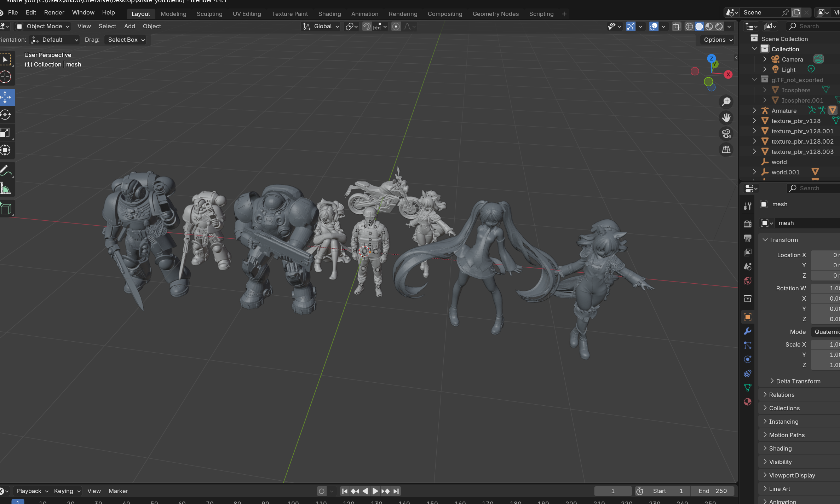Expand the Armature tree item
Image resolution: width=840 pixels, height=504 pixels.
(754, 111)
